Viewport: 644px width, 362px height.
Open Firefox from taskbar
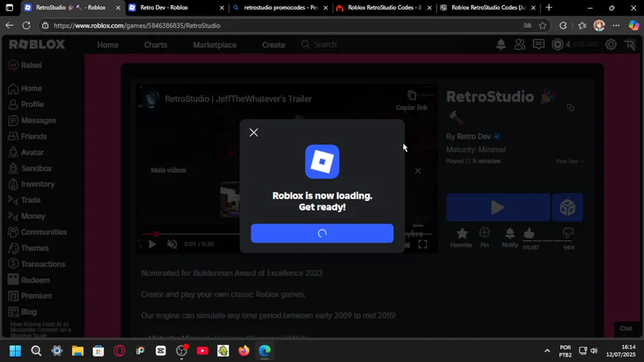(244, 351)
